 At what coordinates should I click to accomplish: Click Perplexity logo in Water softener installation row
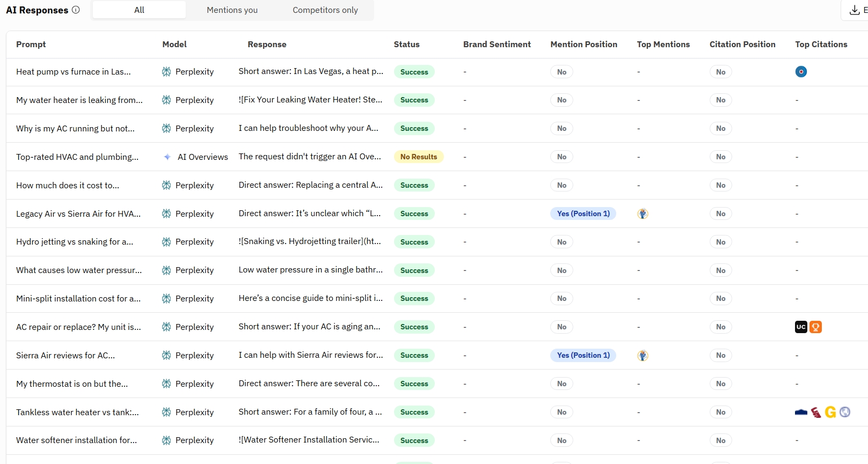pyautogui.click(x=166, y=440)
